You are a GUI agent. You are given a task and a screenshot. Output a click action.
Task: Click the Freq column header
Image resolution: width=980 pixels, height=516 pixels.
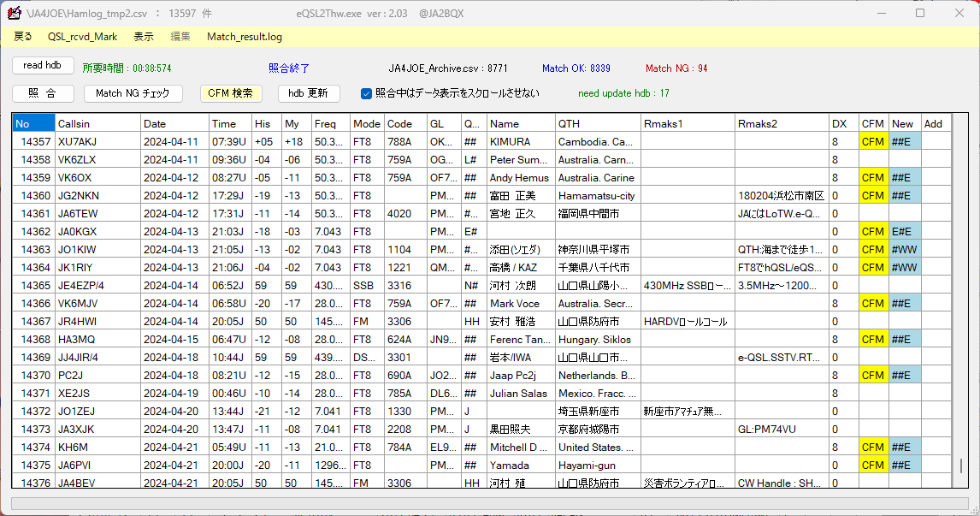(x=333, y=123)
